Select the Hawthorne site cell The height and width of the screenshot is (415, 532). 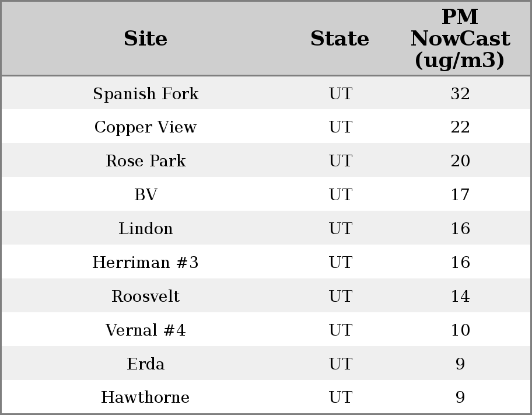point(145,397)
